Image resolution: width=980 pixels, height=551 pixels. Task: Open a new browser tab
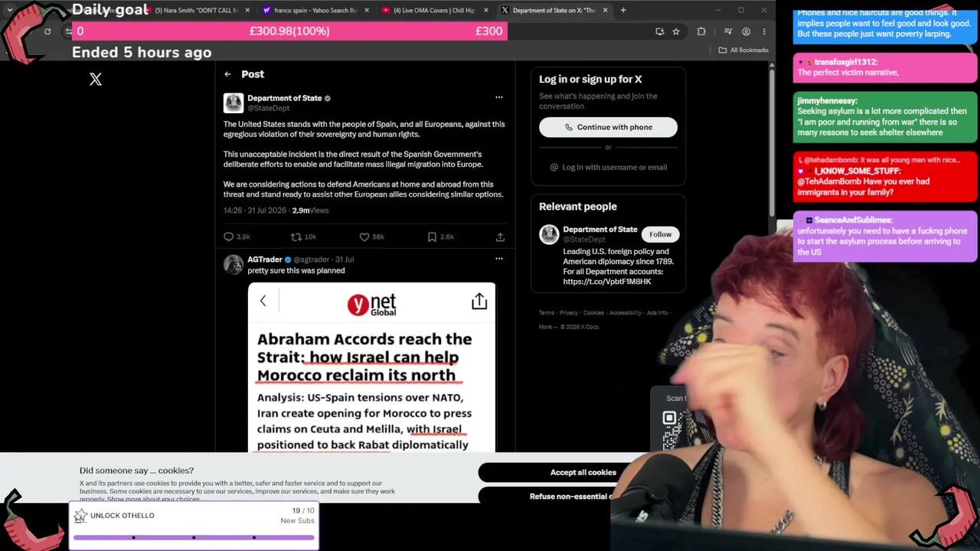pyautogui.click(x=623, y=11)
